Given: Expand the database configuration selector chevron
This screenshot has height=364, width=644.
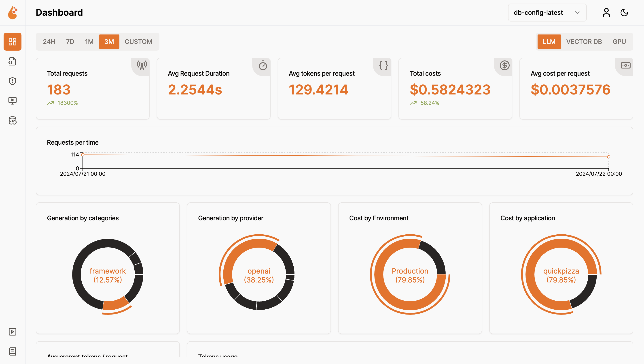Looking at the screenshot, I should click(577, 13).
